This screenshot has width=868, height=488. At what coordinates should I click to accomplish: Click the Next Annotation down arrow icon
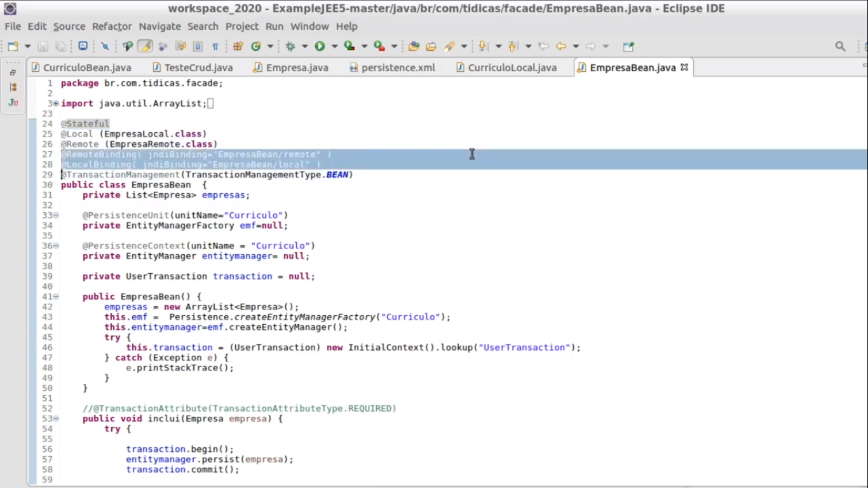click(483, 46)
